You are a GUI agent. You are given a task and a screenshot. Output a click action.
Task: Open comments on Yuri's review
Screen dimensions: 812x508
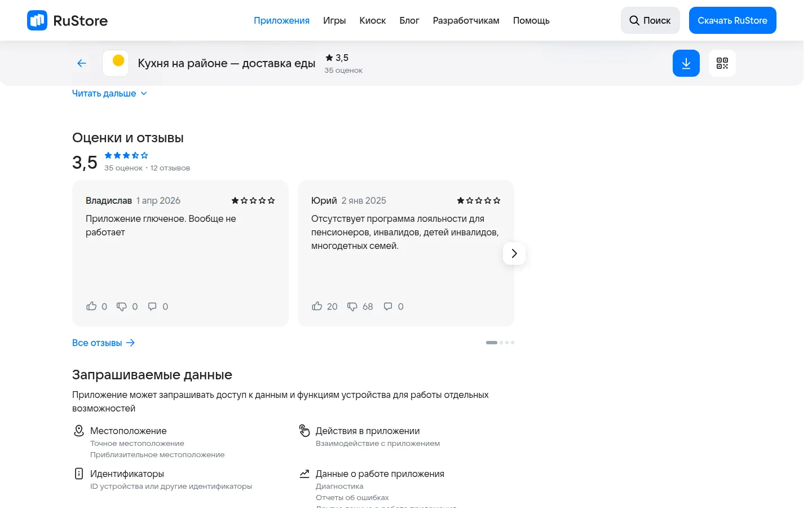pyautogui.click(x=388, y=306)
